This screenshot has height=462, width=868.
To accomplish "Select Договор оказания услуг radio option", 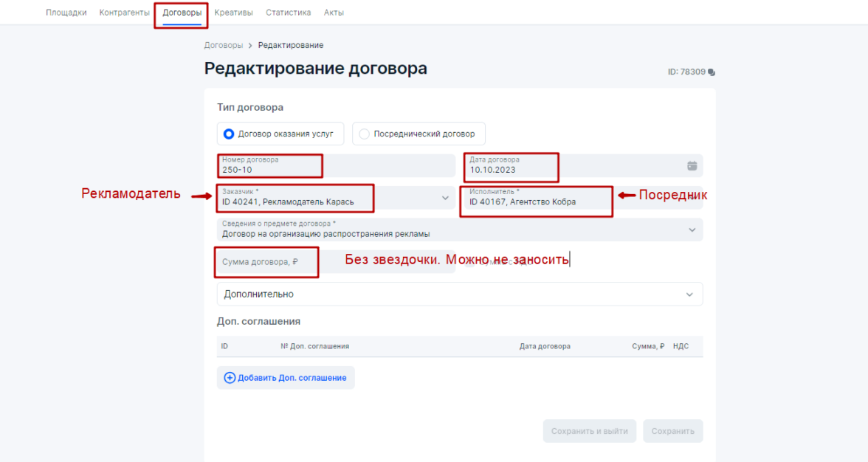I will (280, 134).
